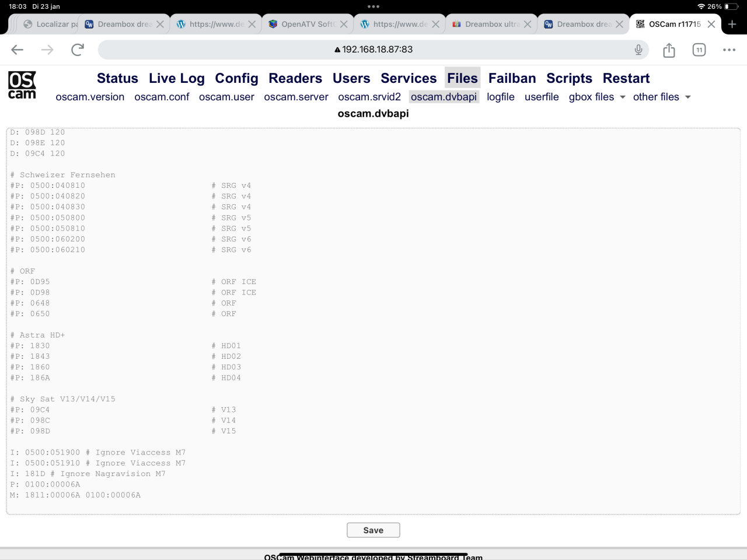Reload the page with the refresh icon
This screenshot has height=560, width=747.
77,50
